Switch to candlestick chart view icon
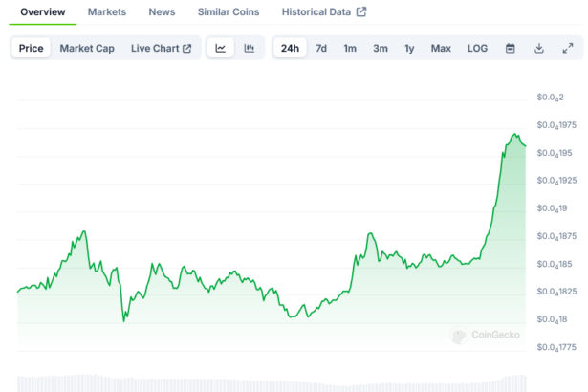The width and height of the screenshot is (588, 392). coord(250,48)
